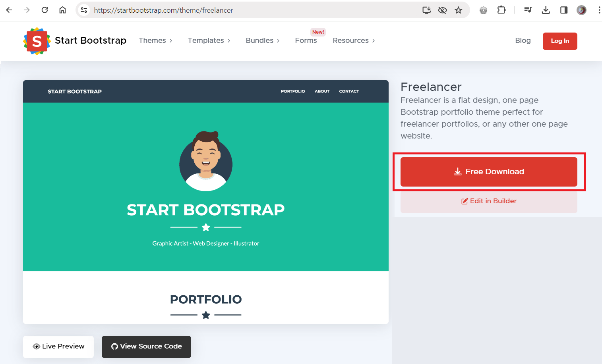View site information icon in address bar
The width and height of the screenshot is (602, 364).
tap(84, 10)
